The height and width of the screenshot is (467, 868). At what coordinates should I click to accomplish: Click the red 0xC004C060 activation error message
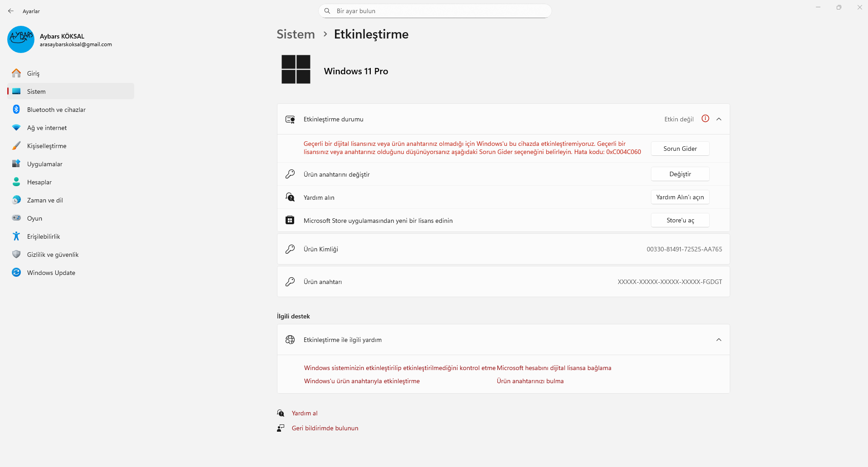[472, 148]
